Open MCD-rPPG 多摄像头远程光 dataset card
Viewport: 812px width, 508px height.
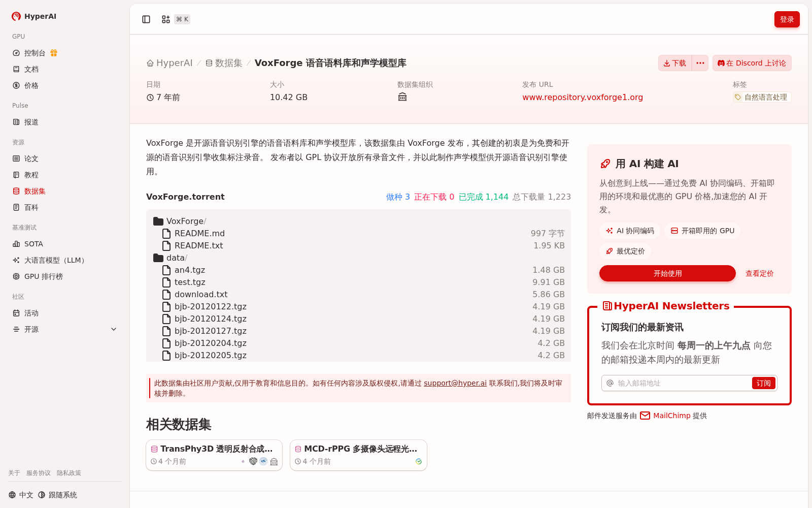pyautogui.click(x=358, y=455)
